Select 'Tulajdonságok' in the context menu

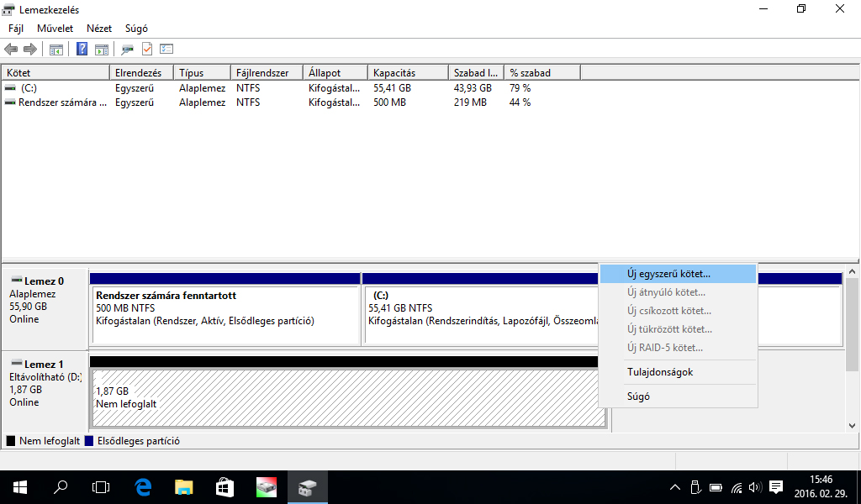pyautogui.click(x=660, y=372)
